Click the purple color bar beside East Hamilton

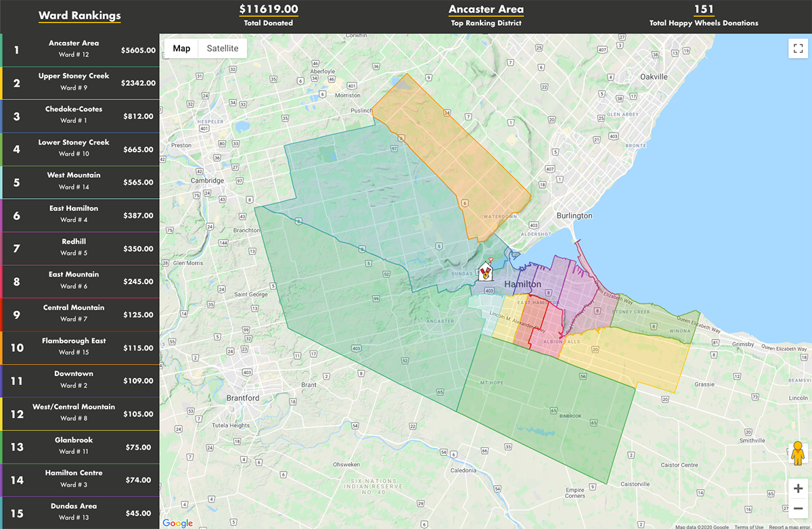point(3,215)
